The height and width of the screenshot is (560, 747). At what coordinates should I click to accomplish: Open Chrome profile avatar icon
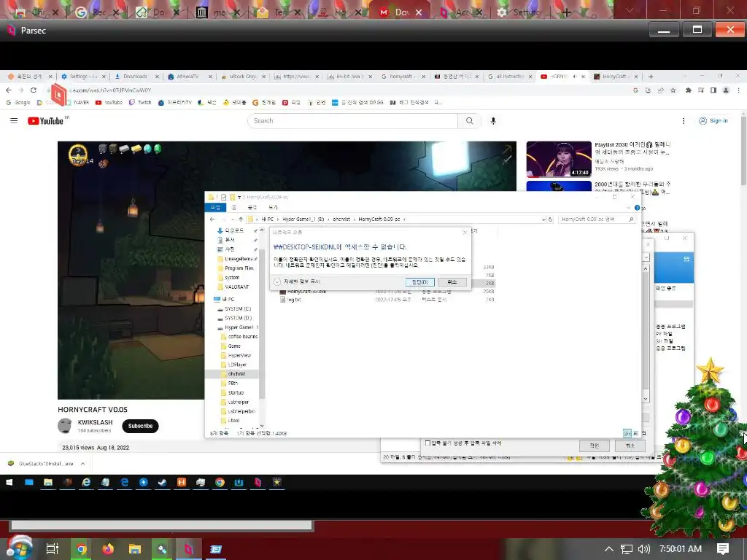click(726, 90)
